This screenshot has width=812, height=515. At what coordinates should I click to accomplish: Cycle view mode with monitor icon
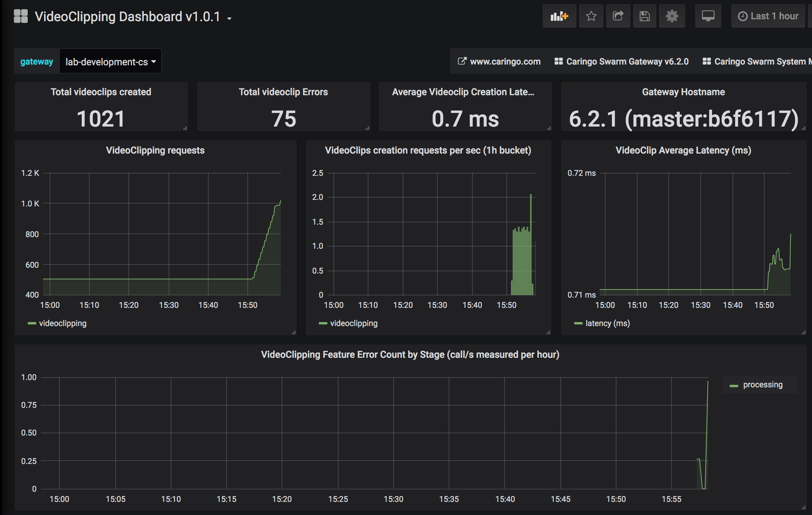(708, 16)
